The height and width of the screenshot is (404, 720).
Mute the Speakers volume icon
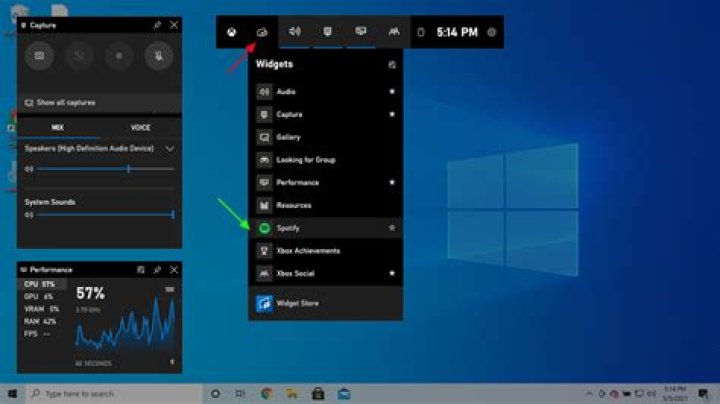click(29, 169)
